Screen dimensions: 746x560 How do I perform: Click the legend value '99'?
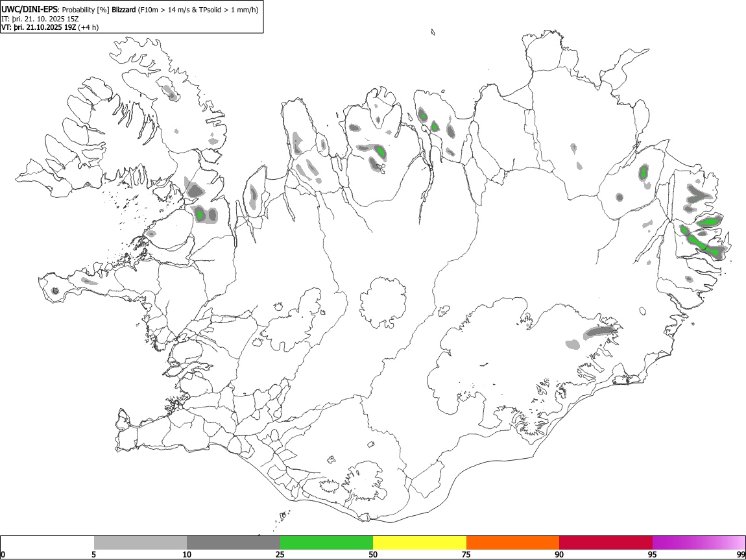[x=740, y=554]
